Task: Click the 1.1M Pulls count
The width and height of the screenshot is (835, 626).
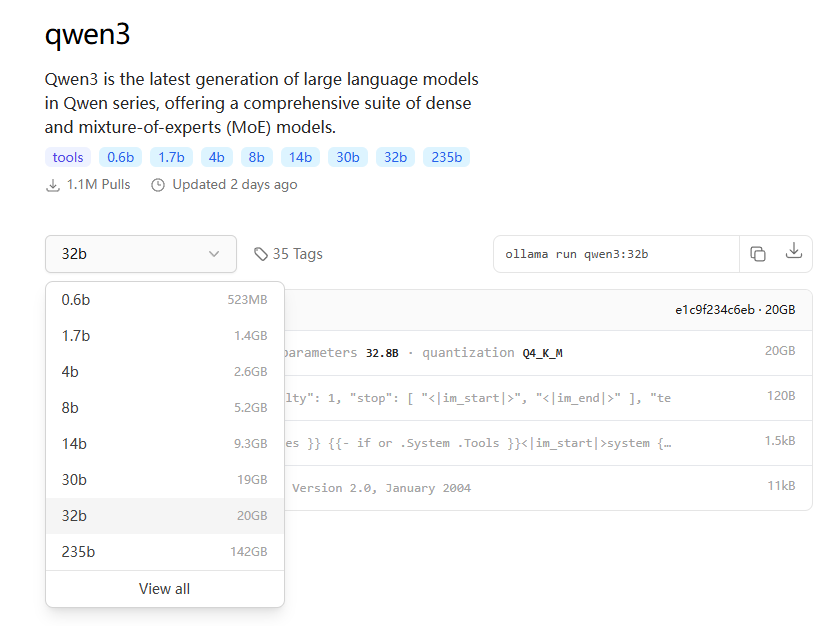Action: click(x=98, y=185)
